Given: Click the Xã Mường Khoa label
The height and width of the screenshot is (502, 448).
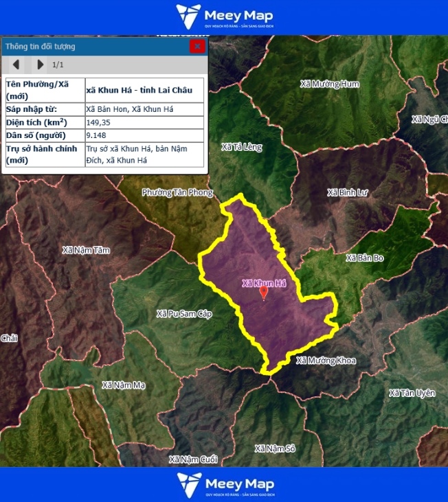Looking at the screenshot, I should 326,361.
